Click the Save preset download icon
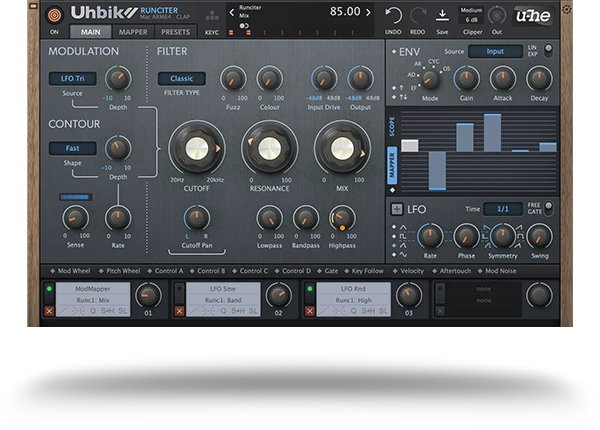The image size is (600, 430). 442,14
